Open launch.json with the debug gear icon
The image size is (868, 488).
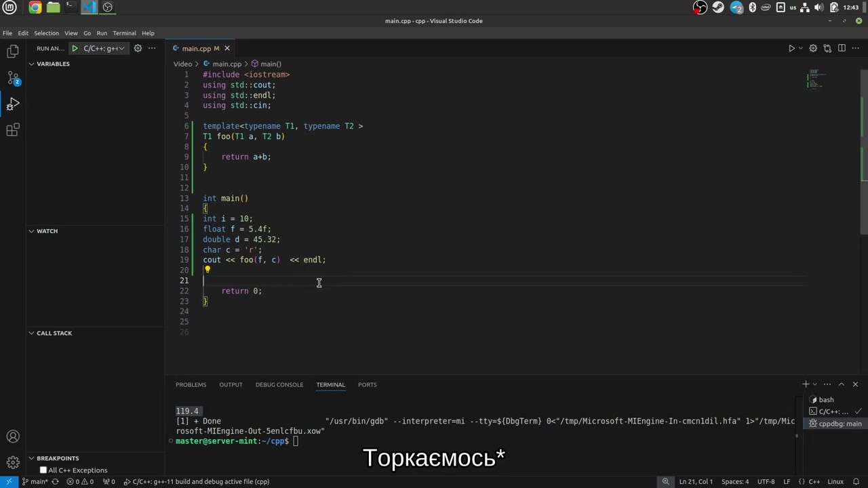coord(138,49)
